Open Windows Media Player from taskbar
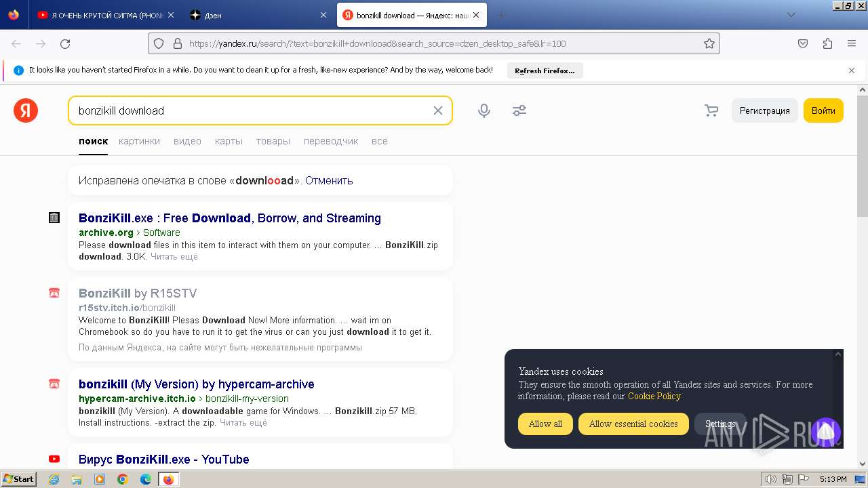868x488 pixels. point(100,479)
